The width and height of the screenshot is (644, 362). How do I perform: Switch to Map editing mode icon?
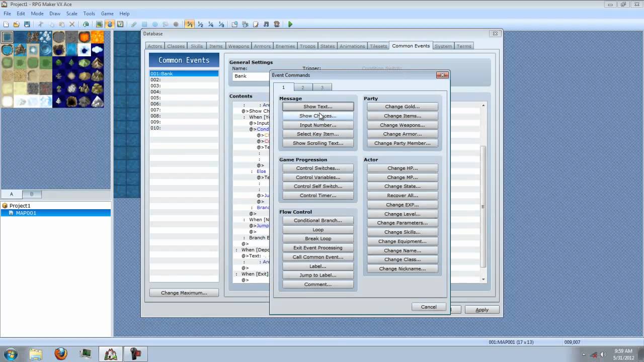[x=99, y=24]
